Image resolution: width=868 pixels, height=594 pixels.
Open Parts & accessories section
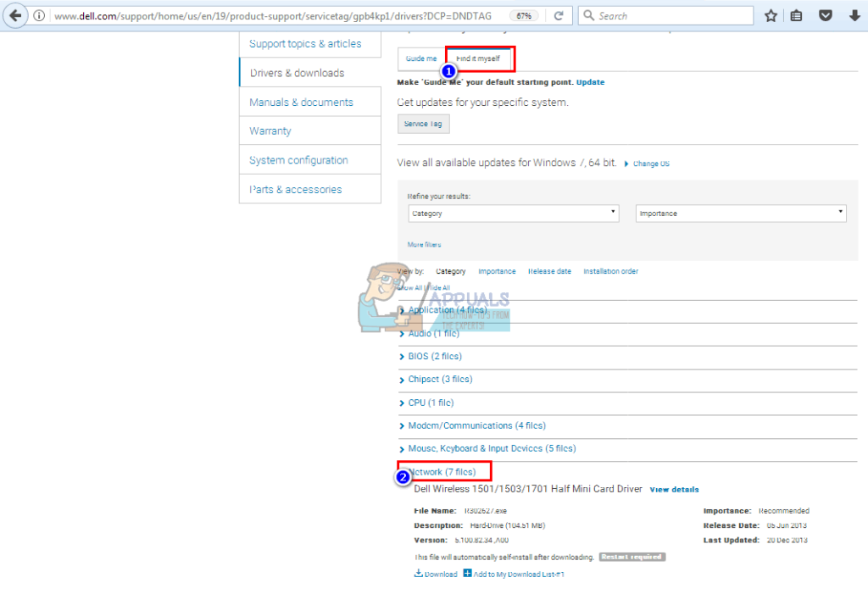pos(296,189)
